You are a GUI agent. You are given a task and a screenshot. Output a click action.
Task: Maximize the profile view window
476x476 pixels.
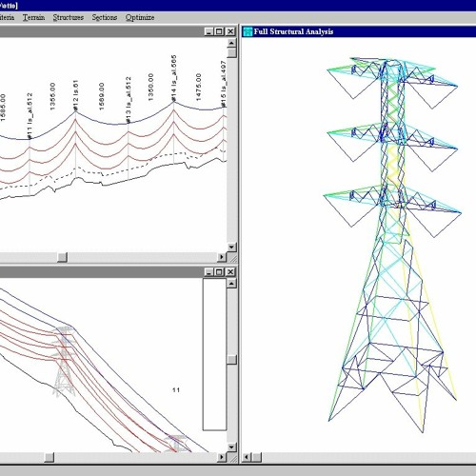click(219, 31)
